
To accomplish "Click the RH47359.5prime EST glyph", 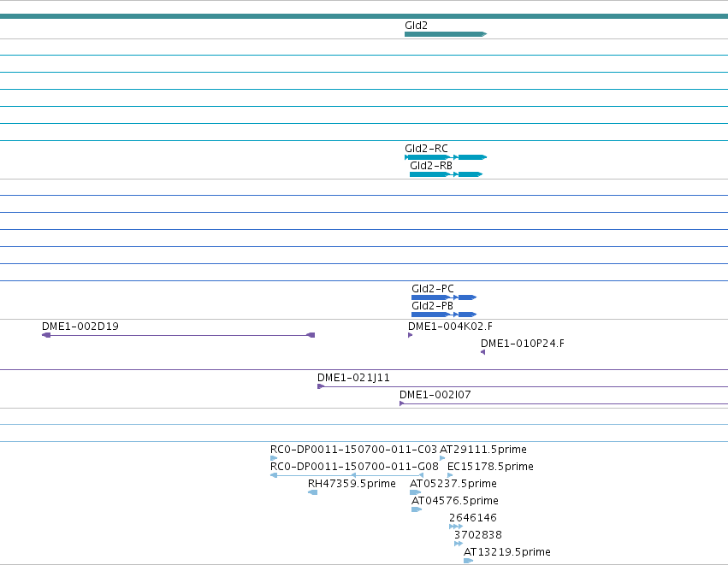I will 312,492.
